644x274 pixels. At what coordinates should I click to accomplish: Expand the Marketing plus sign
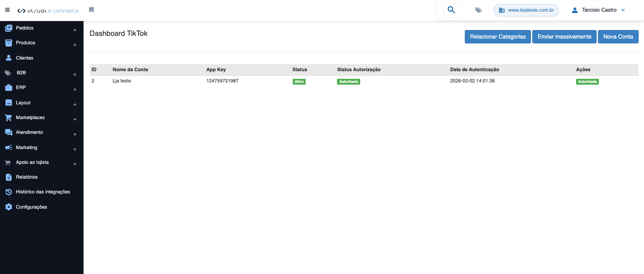click(x=75, y=150)
